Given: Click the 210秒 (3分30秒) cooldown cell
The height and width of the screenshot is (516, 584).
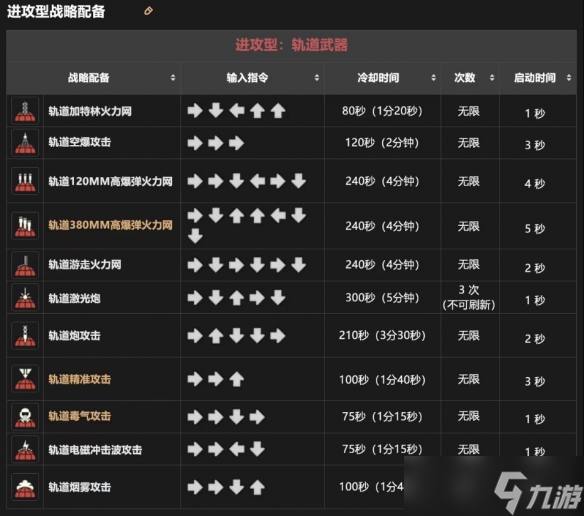Looking at the screenshot, I should point(382,335).
